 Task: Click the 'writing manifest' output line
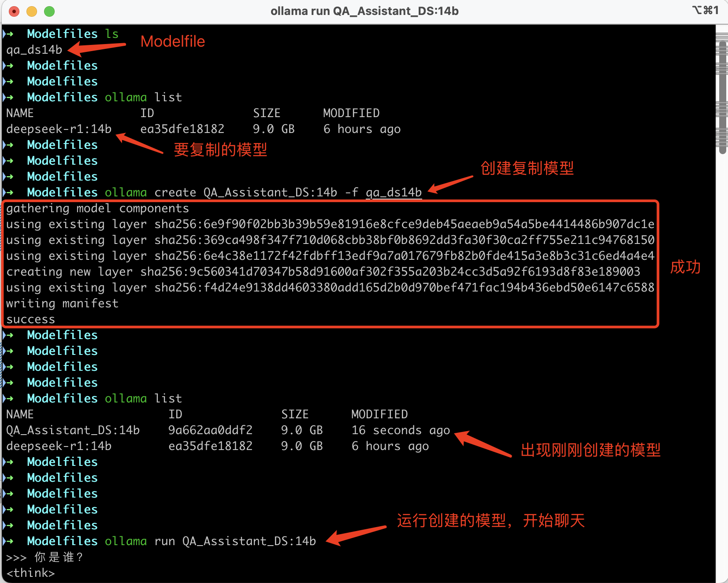62,303
